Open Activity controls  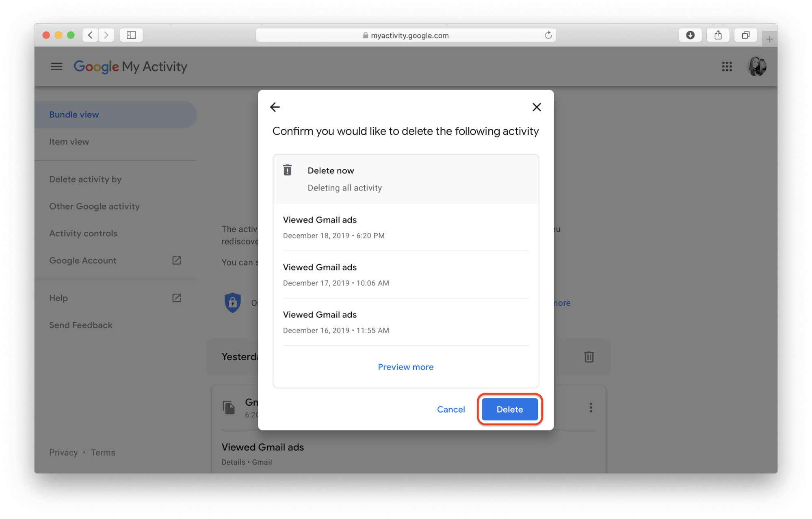(x=115, y=234)
